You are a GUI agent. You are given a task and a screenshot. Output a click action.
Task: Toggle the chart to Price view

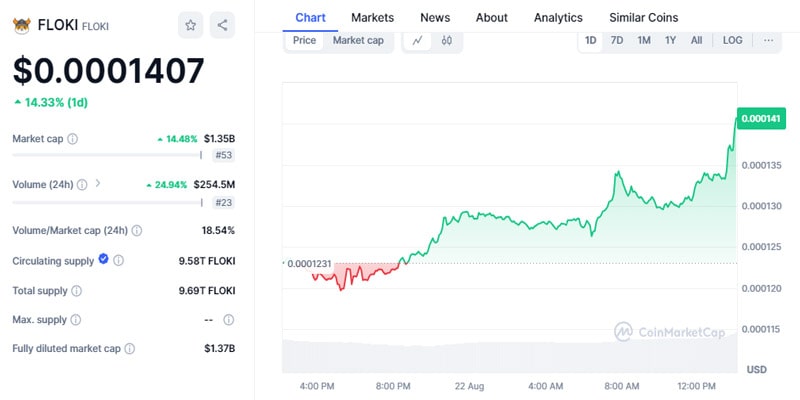(x=305, y=40)
